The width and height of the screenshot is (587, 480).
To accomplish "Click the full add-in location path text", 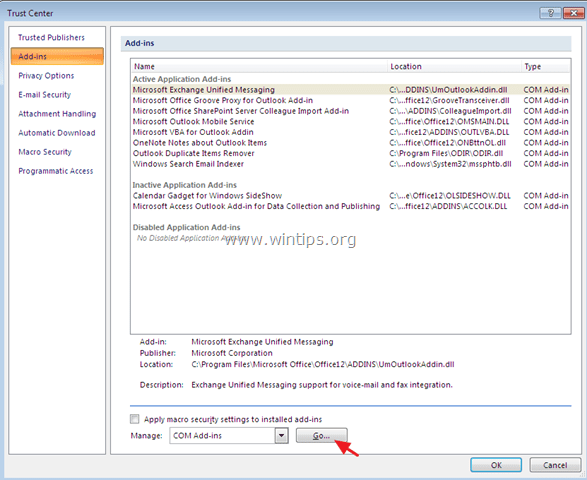I will pos(323,364).
